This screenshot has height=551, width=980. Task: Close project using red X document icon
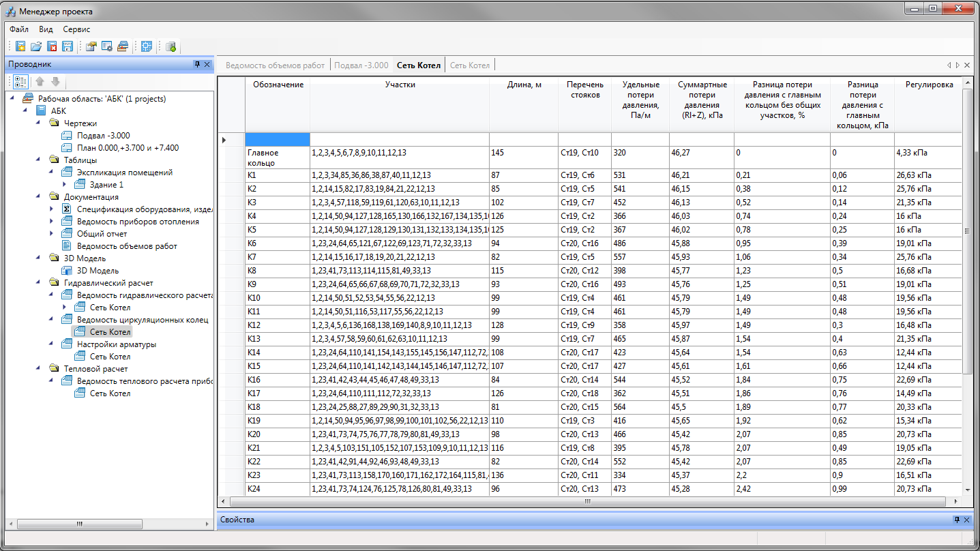[52, 46]
